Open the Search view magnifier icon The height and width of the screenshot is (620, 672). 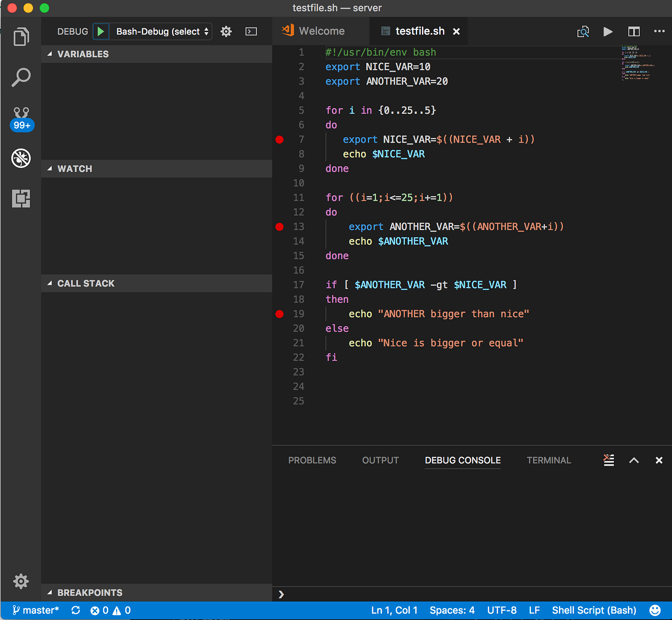(x=21, y=77)
